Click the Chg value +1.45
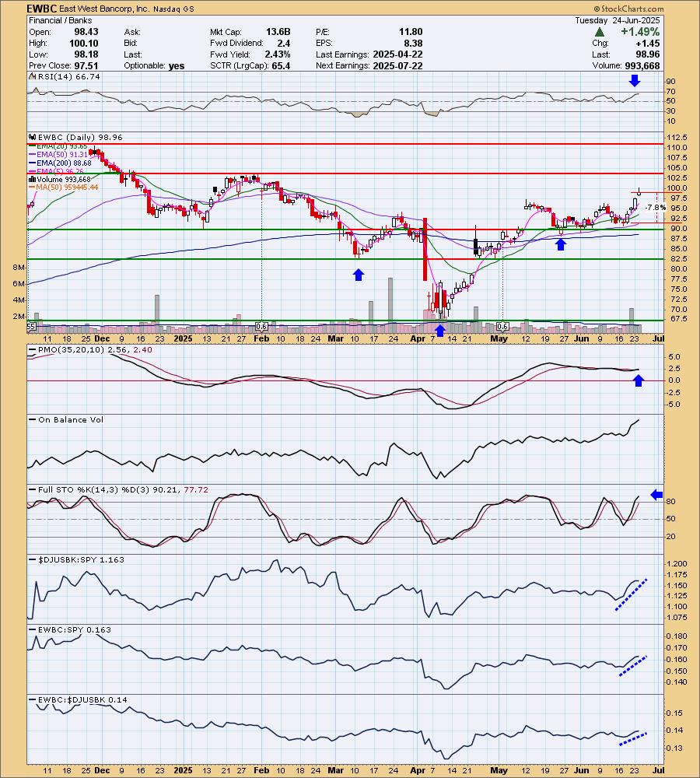This screenshot has height=778, width=700. 648,43
